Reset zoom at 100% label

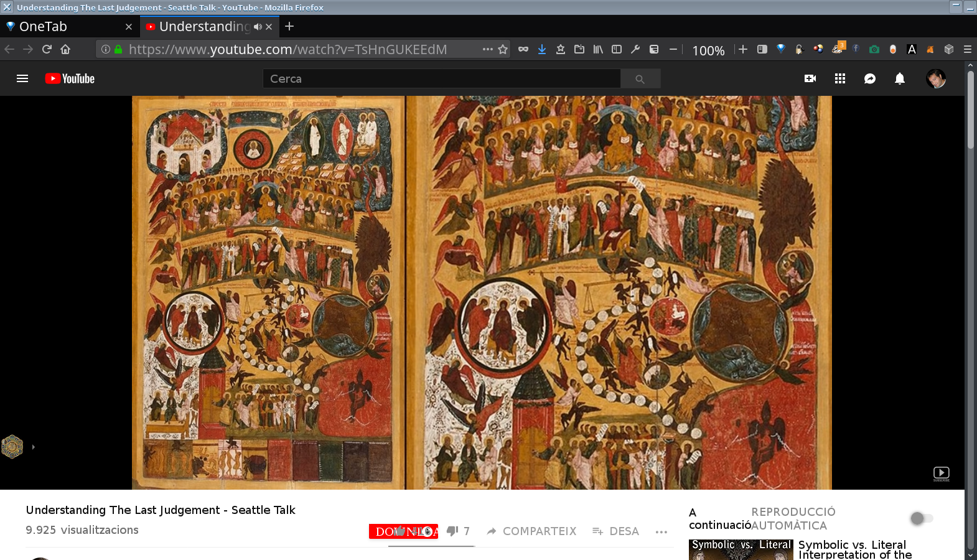pos(708,50)
